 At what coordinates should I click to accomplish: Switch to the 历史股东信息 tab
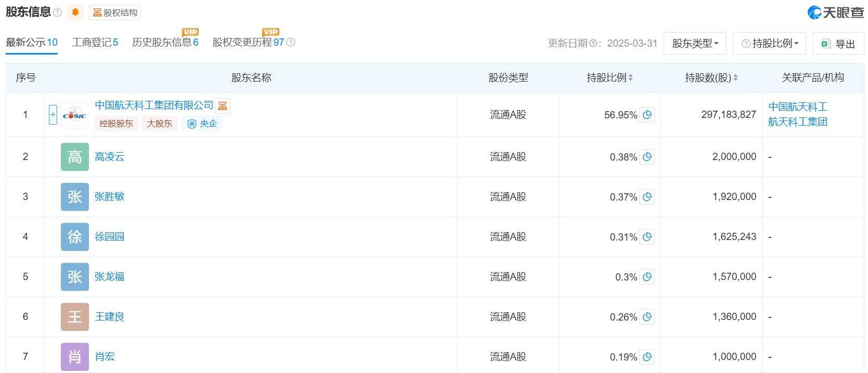pyautogui.click(x=165, y=43)
